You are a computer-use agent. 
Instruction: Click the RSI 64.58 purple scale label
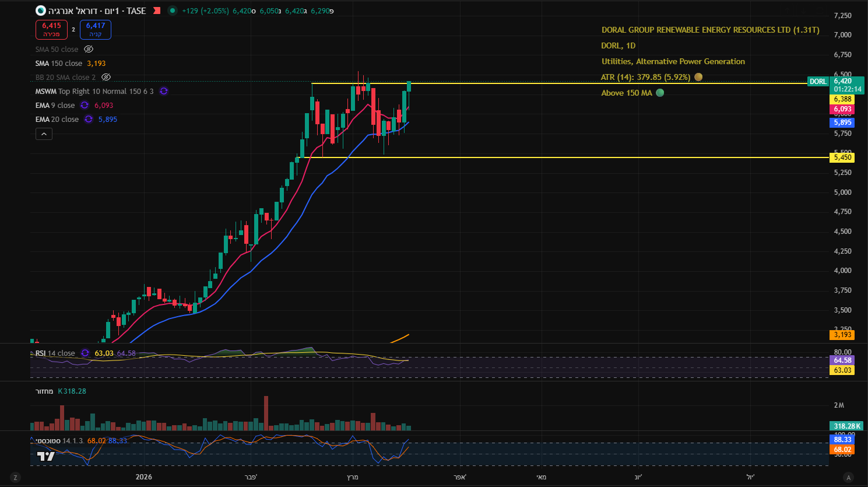pos(842,360)
